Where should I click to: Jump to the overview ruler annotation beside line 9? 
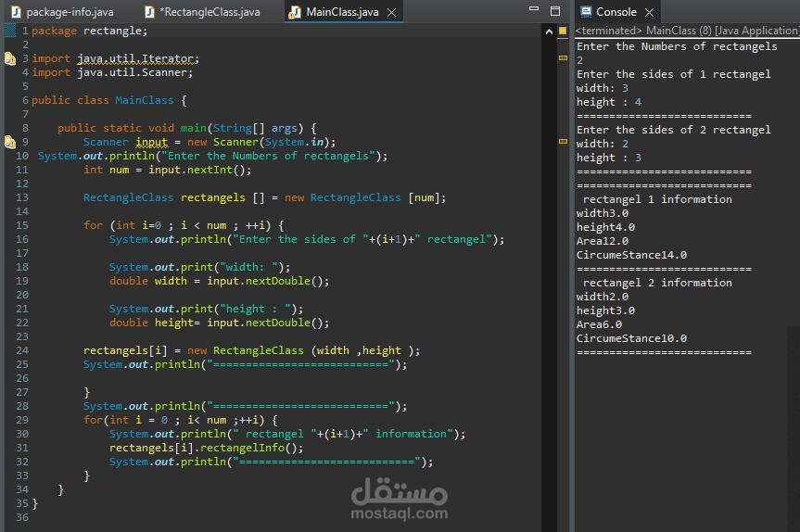click(563, 141)
